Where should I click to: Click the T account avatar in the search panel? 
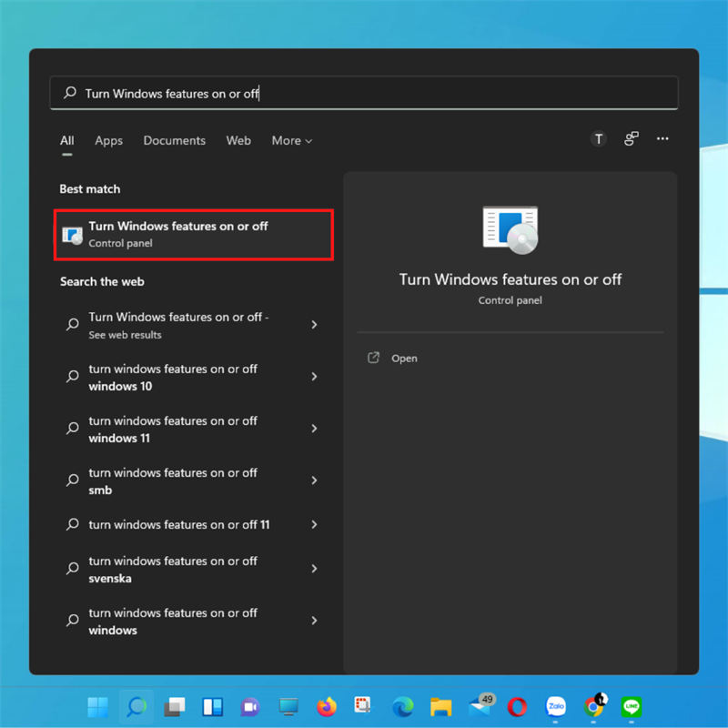[599, 139]
